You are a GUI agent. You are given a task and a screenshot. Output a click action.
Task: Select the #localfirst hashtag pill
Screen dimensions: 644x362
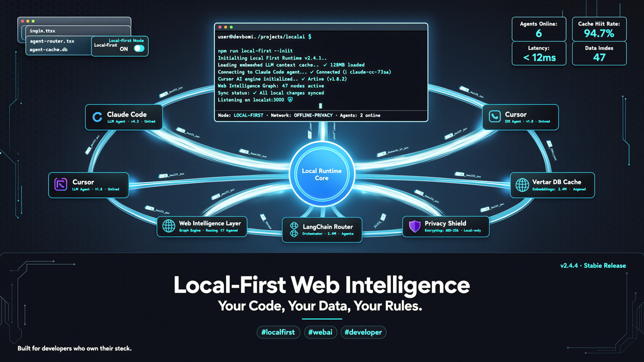coord(278,332)
